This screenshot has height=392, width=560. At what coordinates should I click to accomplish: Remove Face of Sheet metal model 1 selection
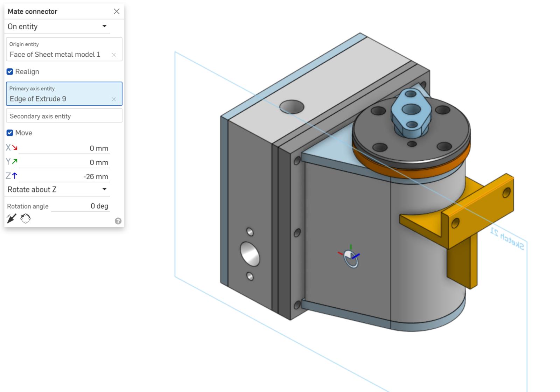(x=114, y=55)
